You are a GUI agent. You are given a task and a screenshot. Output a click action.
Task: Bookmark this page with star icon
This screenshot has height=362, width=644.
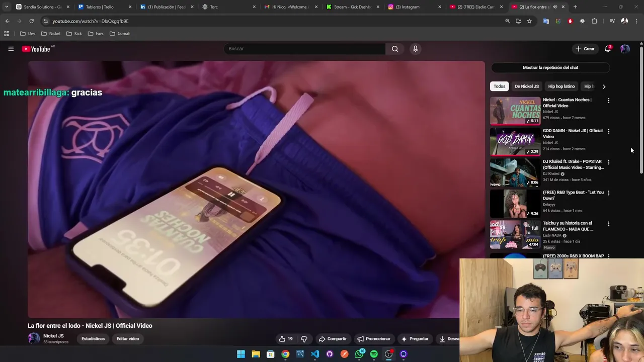click(x=529, y=21)
